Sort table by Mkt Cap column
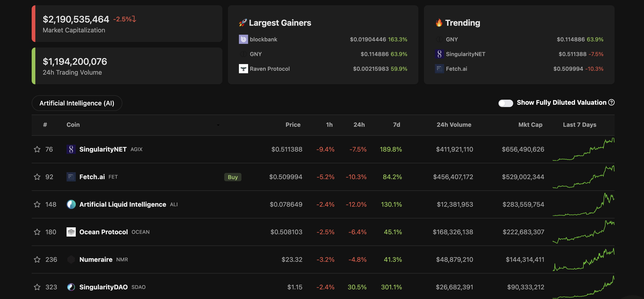The width and height of the screenshot is (644, 299). click(530, 125)
